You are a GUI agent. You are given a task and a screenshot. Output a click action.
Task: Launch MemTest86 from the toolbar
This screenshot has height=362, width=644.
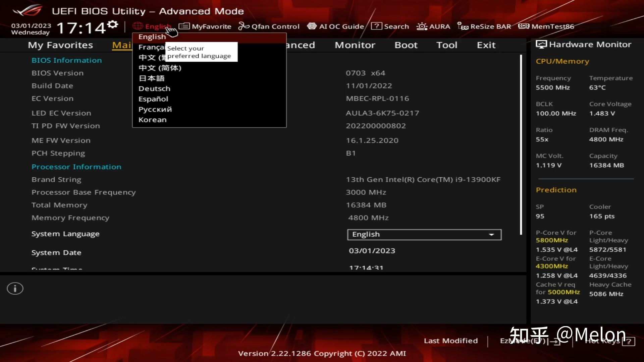coord(546,26)
